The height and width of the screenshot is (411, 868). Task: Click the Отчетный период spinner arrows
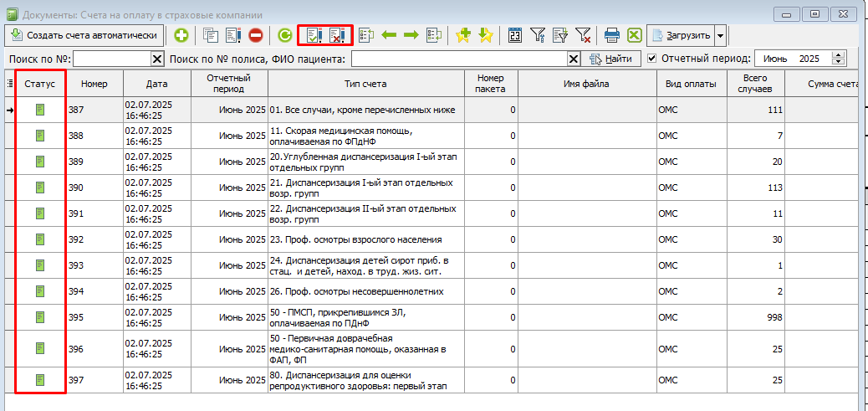(x=840, y=58)
